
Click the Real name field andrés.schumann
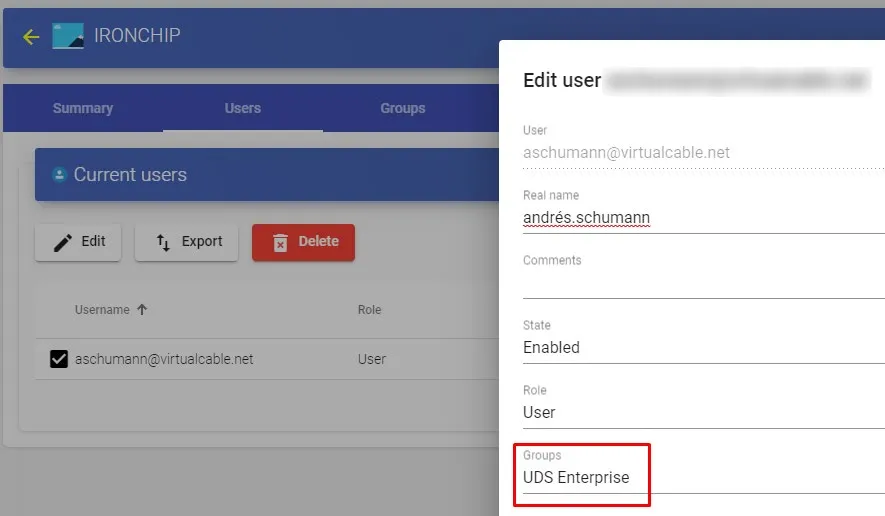pyautogui.click(x=704, y=218)
